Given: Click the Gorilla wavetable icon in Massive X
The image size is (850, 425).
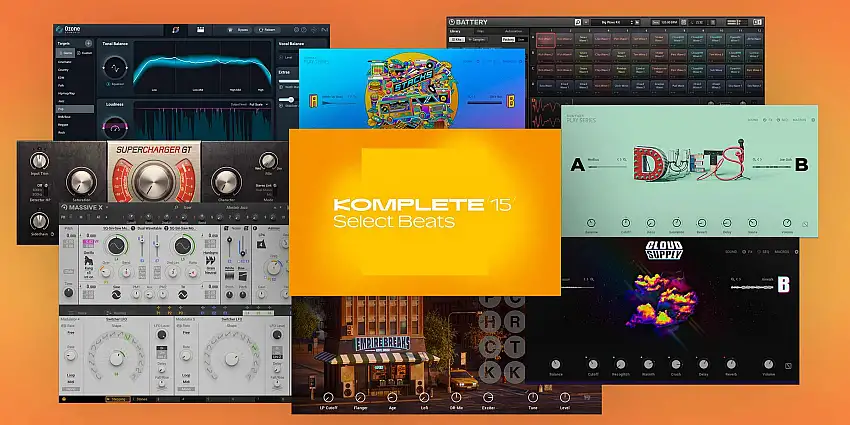Looking at the screenshot, I should point(88,262).
